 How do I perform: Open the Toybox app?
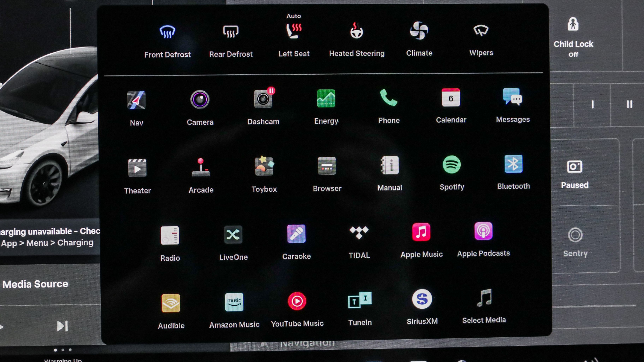tap(264, 166)
